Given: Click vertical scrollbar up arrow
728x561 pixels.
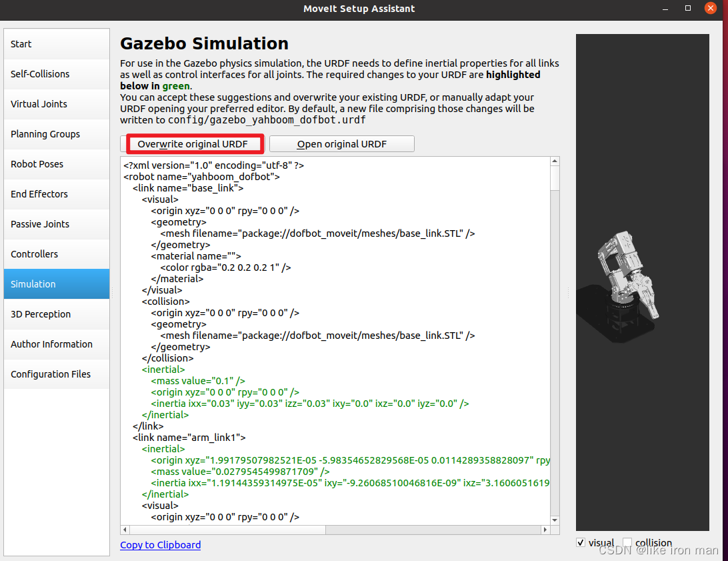Looking at the screenshot, I should 555,161.
